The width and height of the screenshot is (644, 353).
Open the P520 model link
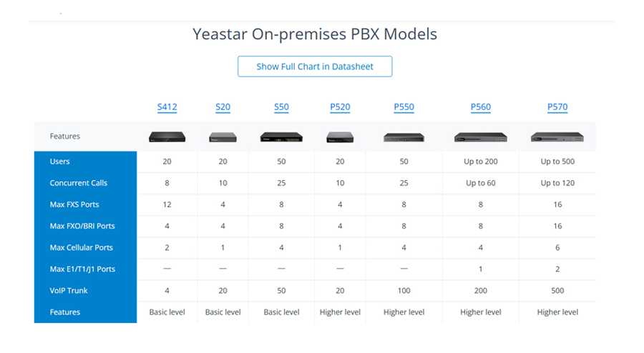340,107
